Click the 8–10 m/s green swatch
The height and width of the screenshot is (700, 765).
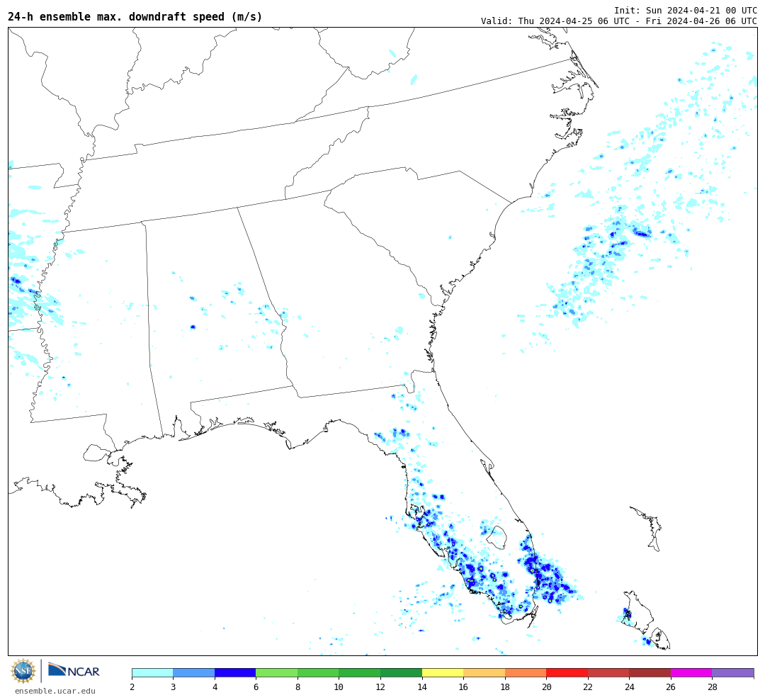click(x=318, y=672)
